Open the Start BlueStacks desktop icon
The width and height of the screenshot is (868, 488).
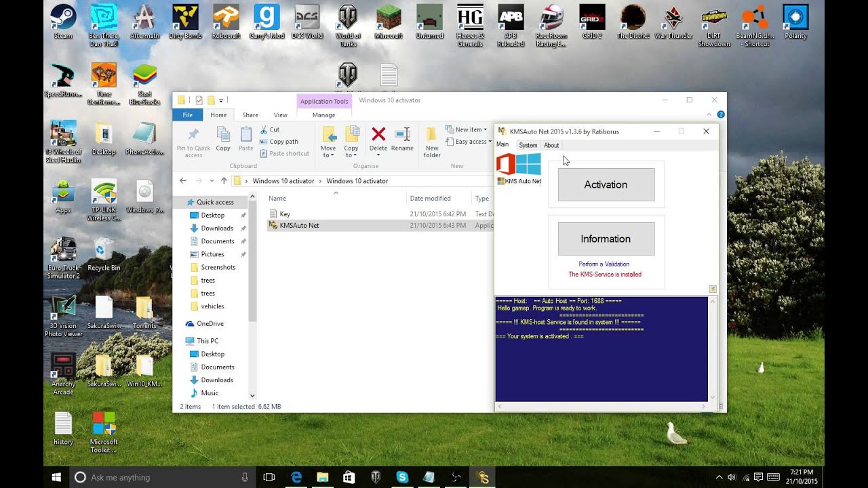(144, 85)
